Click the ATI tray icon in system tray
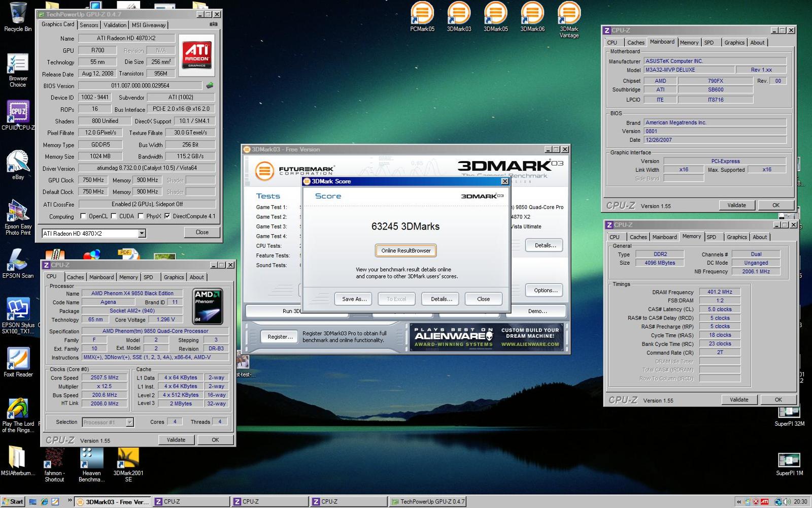The image size is (812, 508). [x=764, y=502]
